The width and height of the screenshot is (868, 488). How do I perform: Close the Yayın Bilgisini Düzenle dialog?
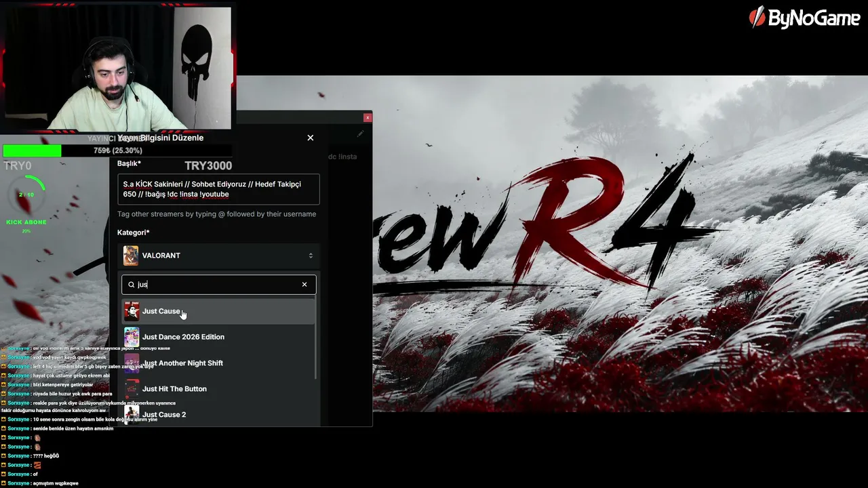click(x=311, y=138)
